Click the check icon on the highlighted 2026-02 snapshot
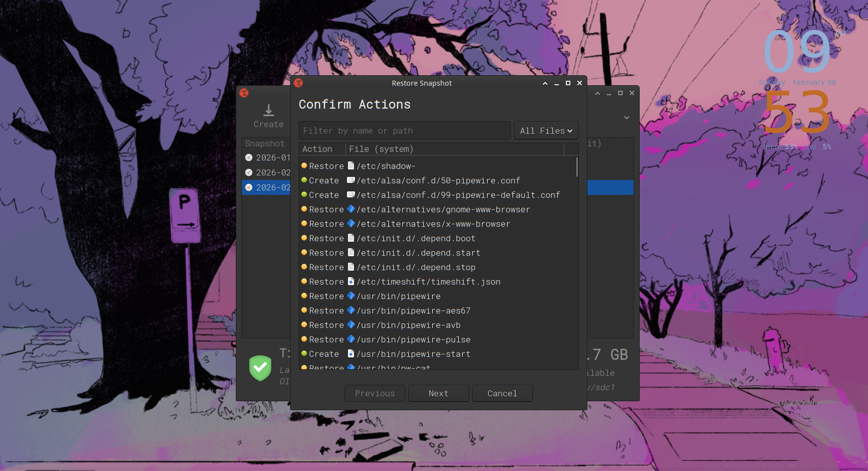Screen dimensions: 868x471 [249, 187]
